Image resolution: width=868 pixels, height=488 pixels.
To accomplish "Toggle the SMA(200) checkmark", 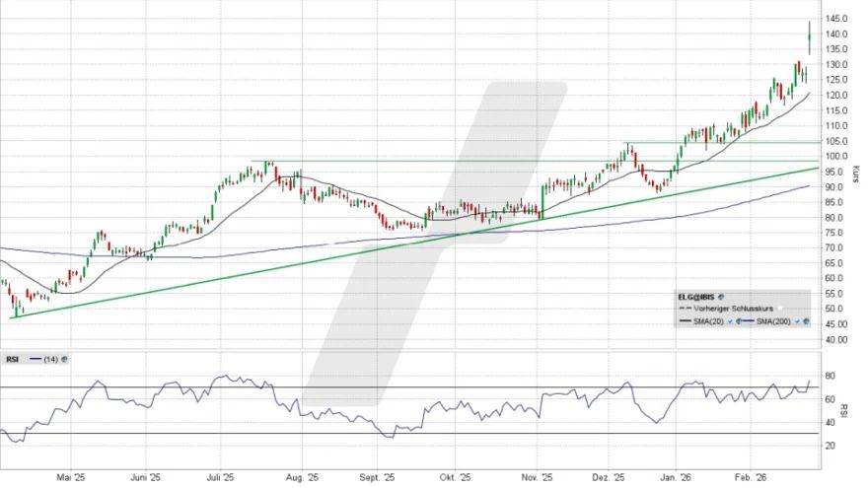I will click(797, 321).
